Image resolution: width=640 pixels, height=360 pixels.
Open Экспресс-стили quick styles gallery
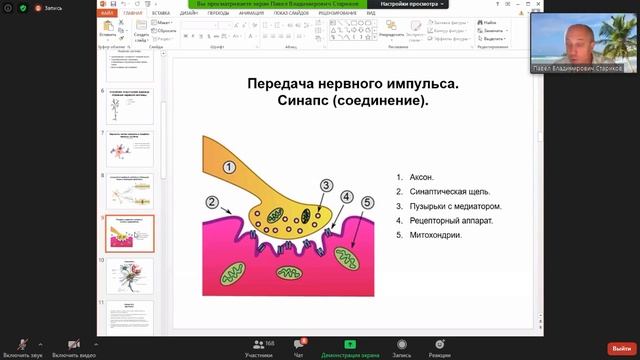click(x=415, y=31)
